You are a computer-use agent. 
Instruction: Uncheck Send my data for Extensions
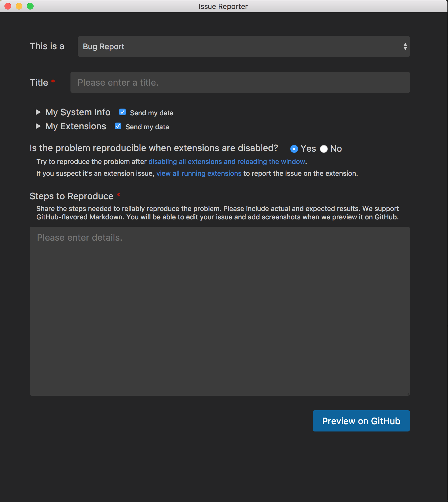(118, 126)
